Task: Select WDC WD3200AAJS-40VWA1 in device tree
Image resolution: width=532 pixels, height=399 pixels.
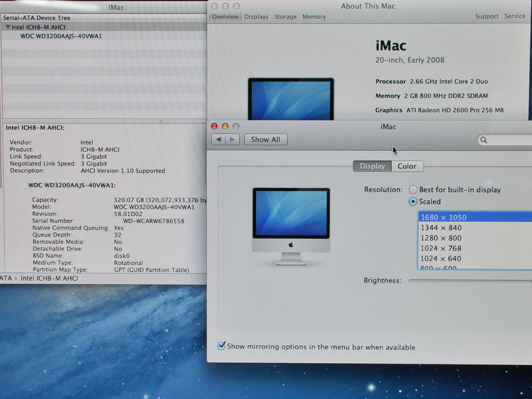Action: tap(61, 36)
